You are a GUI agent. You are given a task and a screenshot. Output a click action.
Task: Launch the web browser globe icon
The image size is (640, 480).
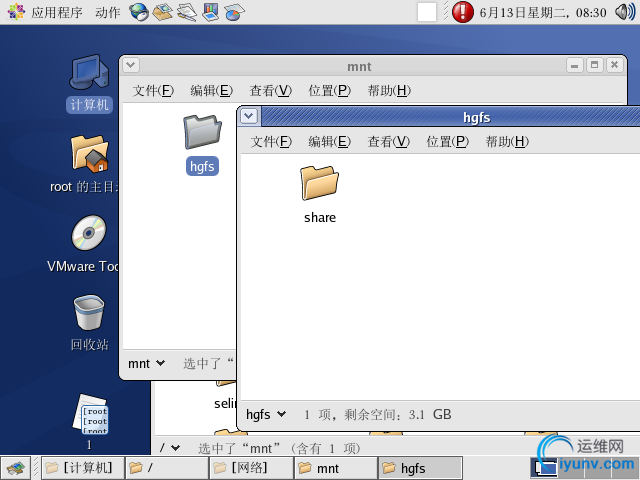click(139, 12)
